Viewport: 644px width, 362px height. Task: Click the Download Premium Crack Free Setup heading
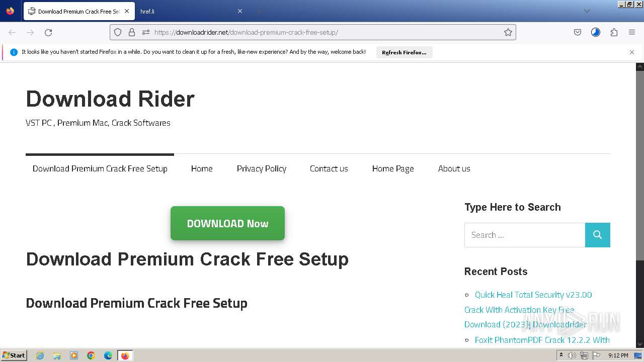point(187,259)
